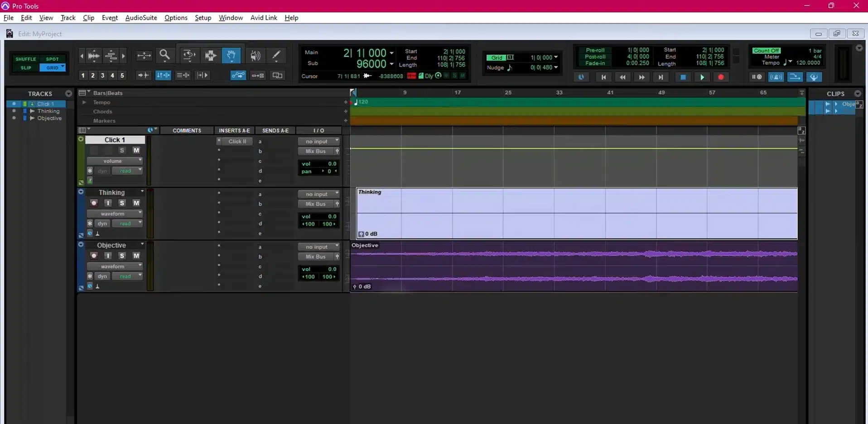The image size is (868, 424).
Task: Click the Fast Forward button
Action: pyautogui.click(x=641, y=77)
